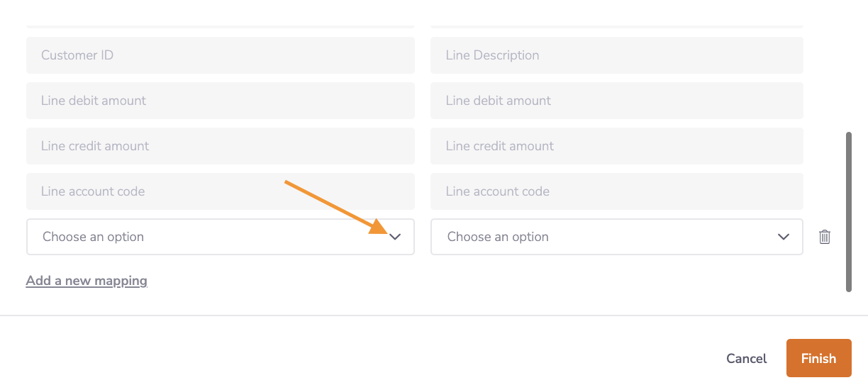Delete the mapping row using trash icon
Viewport: 868px width, 385px height.
pos(825,237)
